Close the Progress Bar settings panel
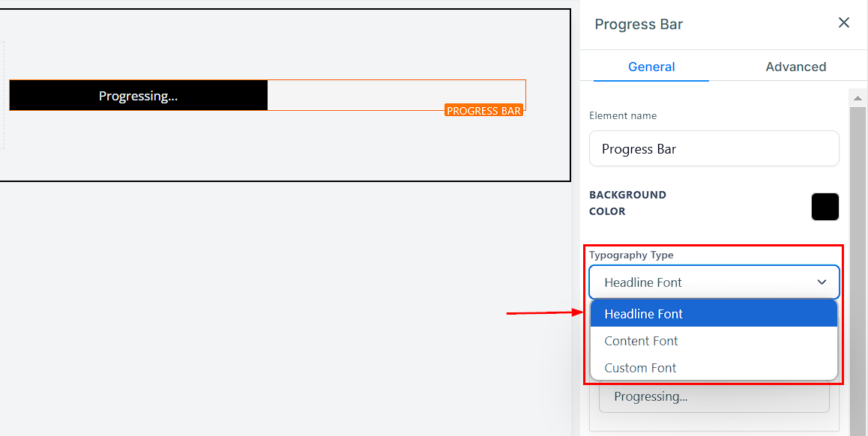The width and height of the screenshot is (868, 436). (x=843, y=23)
